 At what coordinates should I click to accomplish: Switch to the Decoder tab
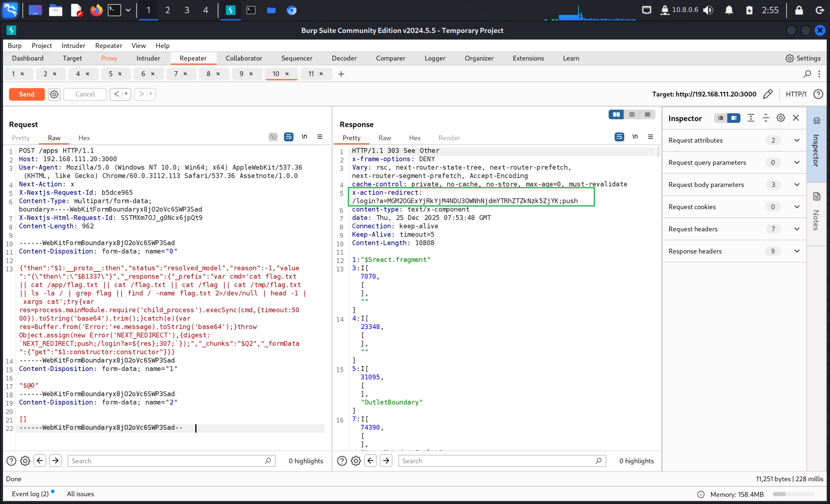344,58
